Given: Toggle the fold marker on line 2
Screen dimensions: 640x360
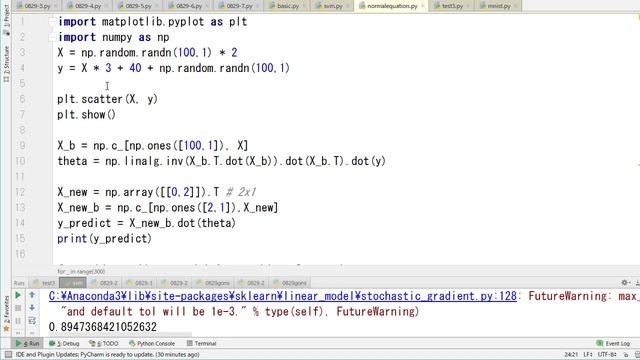Looking at the screenshot, I should click(52, 37).
